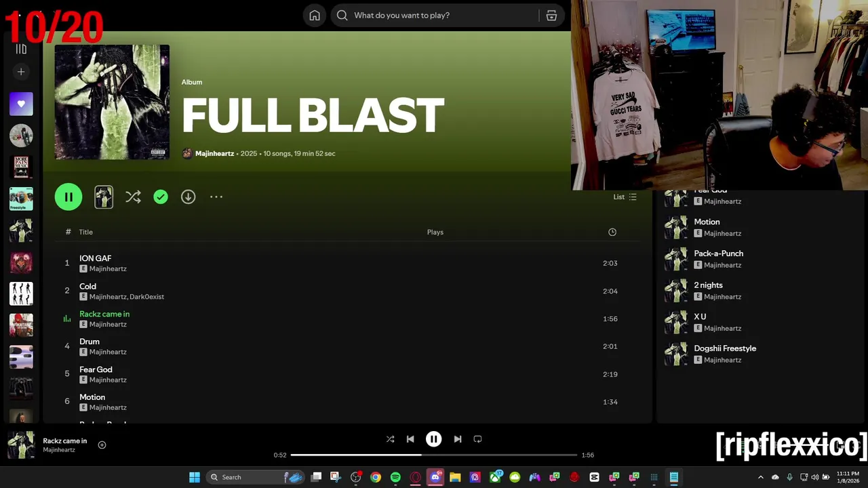Show hidden system tray icons chevron
This screenshot has width=868, height=488.
click(x=760, y=477)
